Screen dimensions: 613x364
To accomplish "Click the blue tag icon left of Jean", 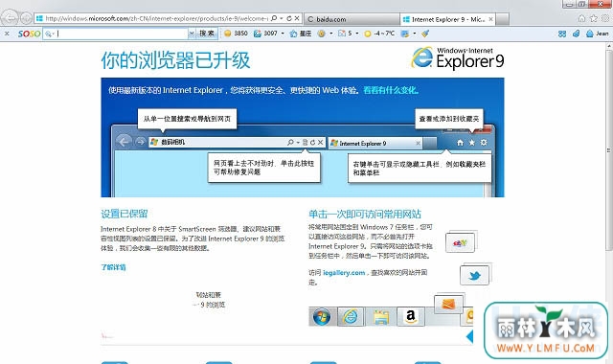I will point(576,34).
